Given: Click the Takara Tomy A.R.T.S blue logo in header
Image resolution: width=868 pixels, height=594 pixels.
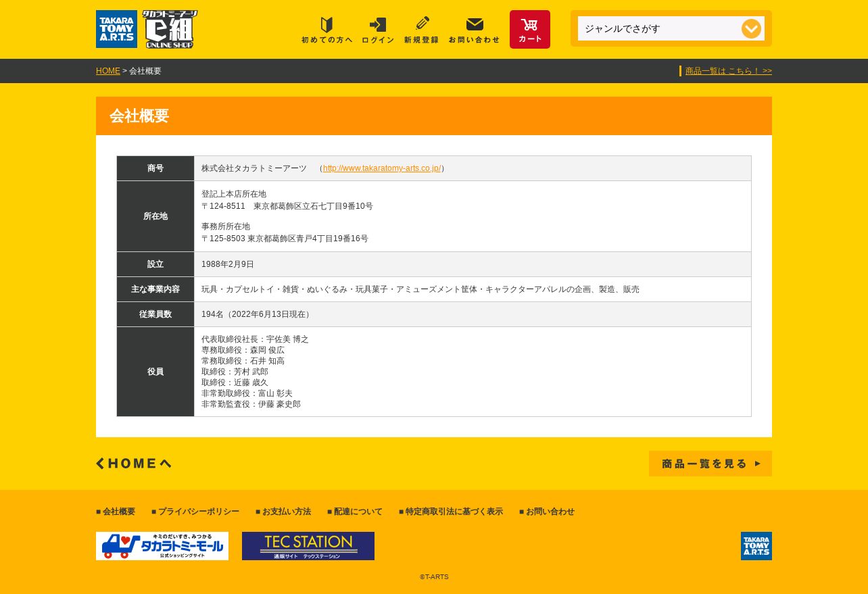Looking at the screenshot, I should [116, 29].
